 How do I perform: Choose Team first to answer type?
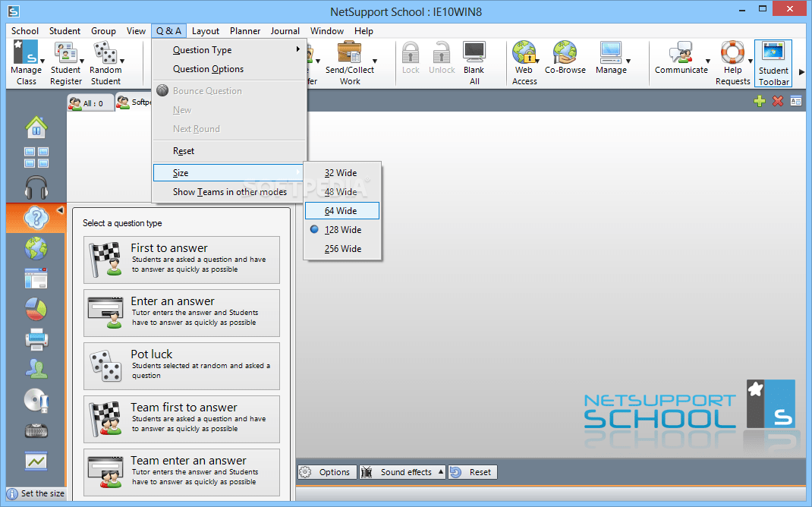pyautogui.click(x=182, y=419)
